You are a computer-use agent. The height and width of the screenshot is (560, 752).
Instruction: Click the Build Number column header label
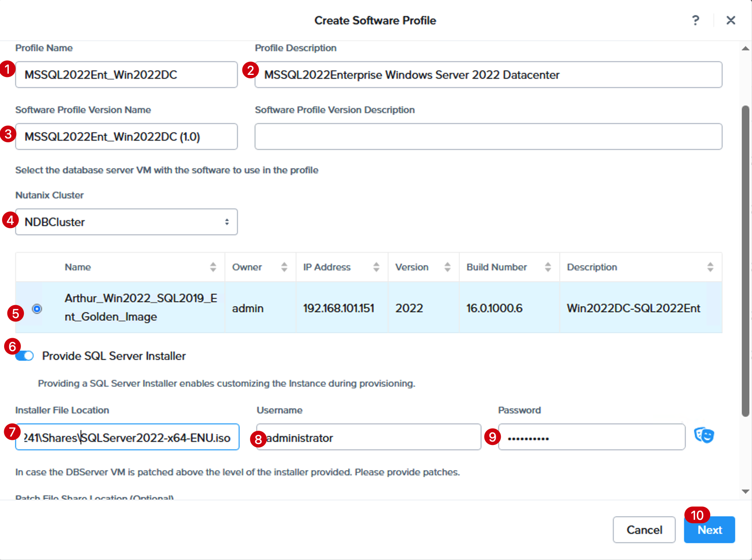tap(497, 267)
